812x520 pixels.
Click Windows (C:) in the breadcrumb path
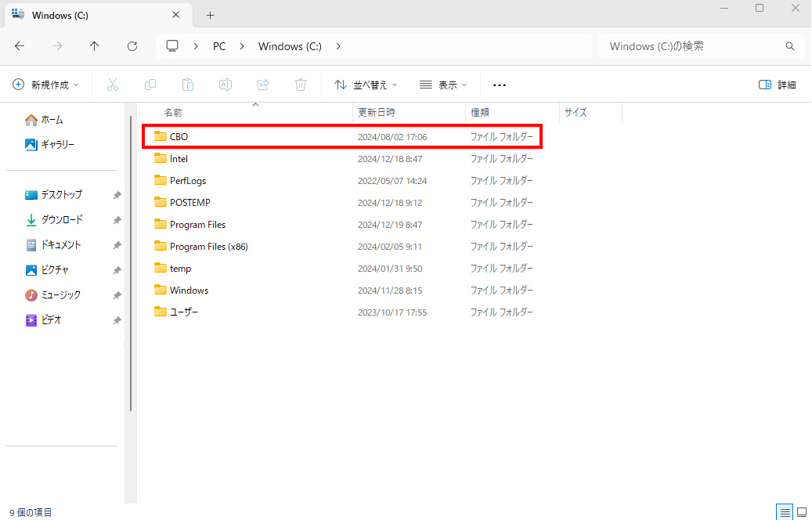(x=290, y=46)
